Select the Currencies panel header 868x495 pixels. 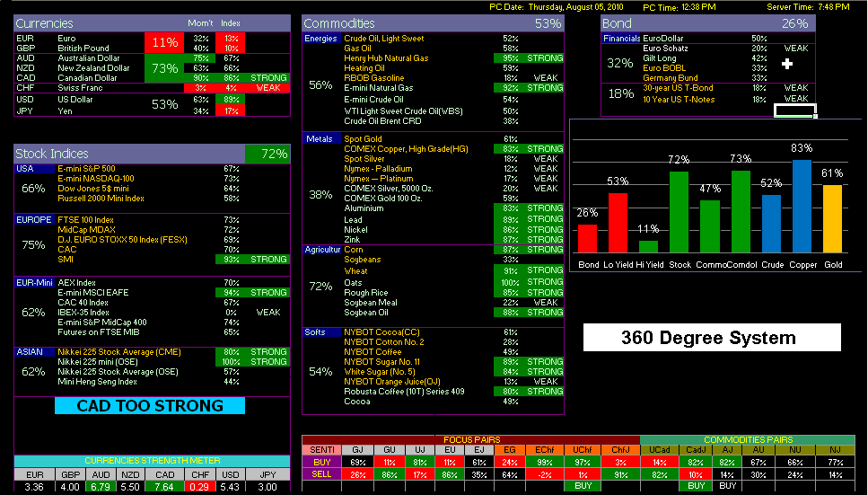(152, 23)
